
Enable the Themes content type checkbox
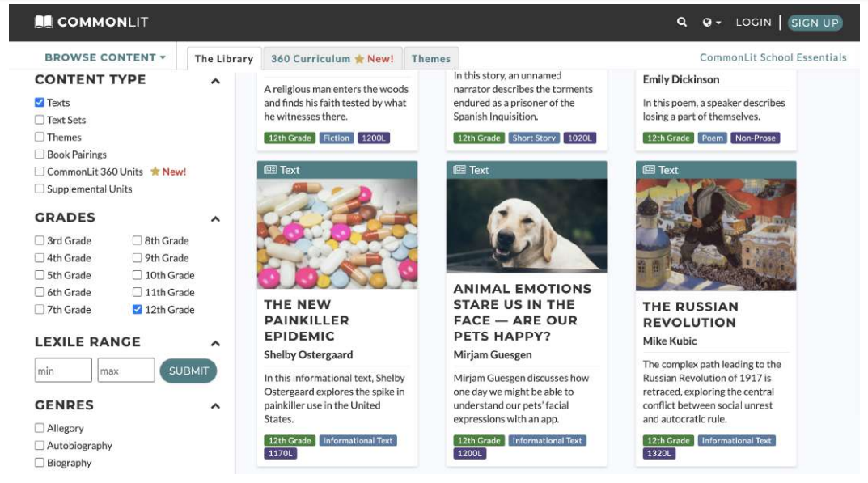pos(40,137)
